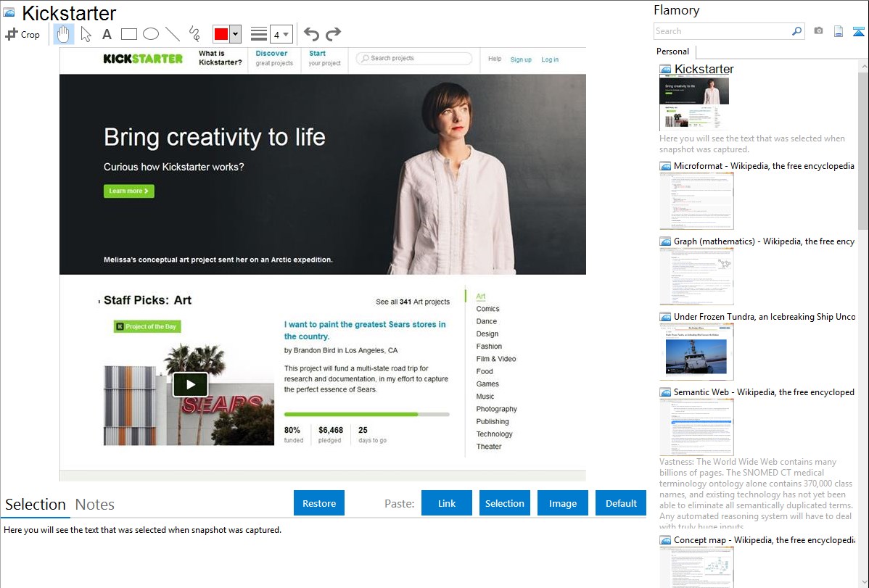Select the Comics category
Image resolution: width=869 pixels, height=588 pixels.
click(x=487, y=310)
